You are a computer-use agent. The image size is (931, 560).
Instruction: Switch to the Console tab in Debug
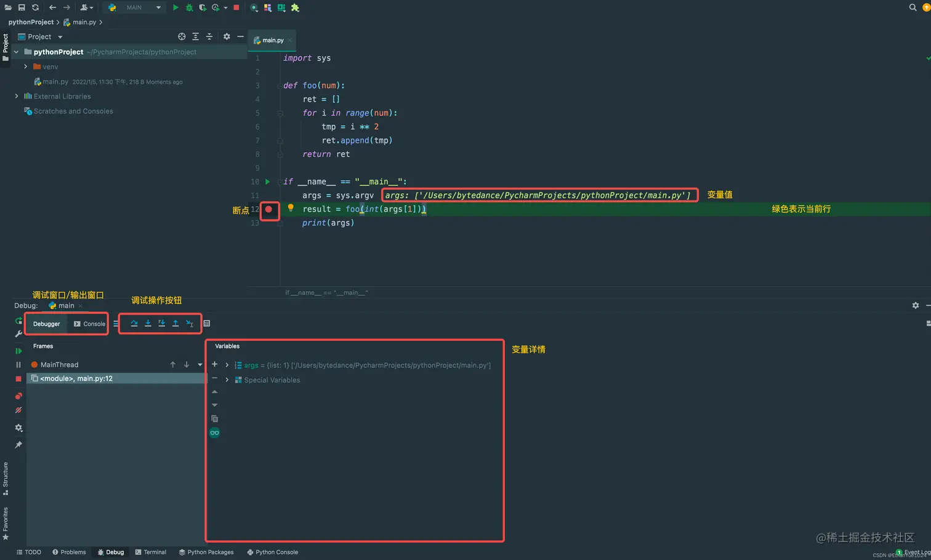89,324
